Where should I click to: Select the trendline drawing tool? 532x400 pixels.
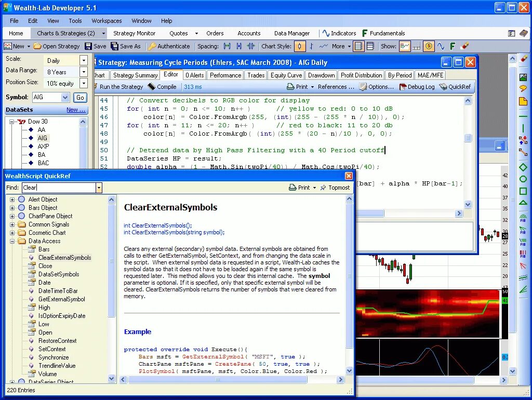click(x=523, y=152)
